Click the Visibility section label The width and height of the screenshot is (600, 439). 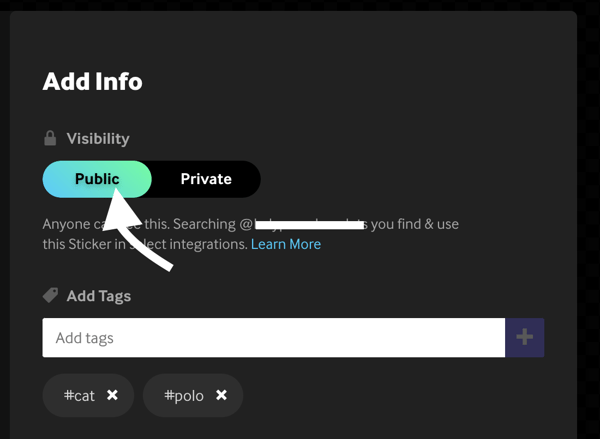click(98, 138)
